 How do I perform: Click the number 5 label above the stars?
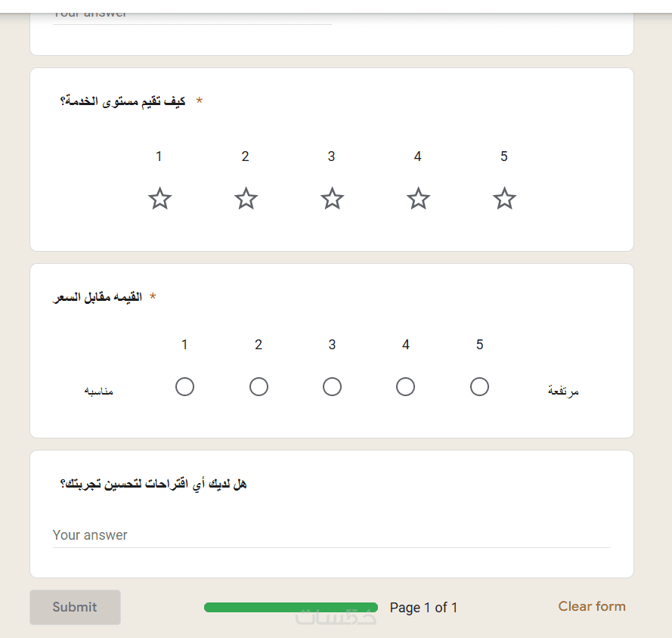(504, 156)
